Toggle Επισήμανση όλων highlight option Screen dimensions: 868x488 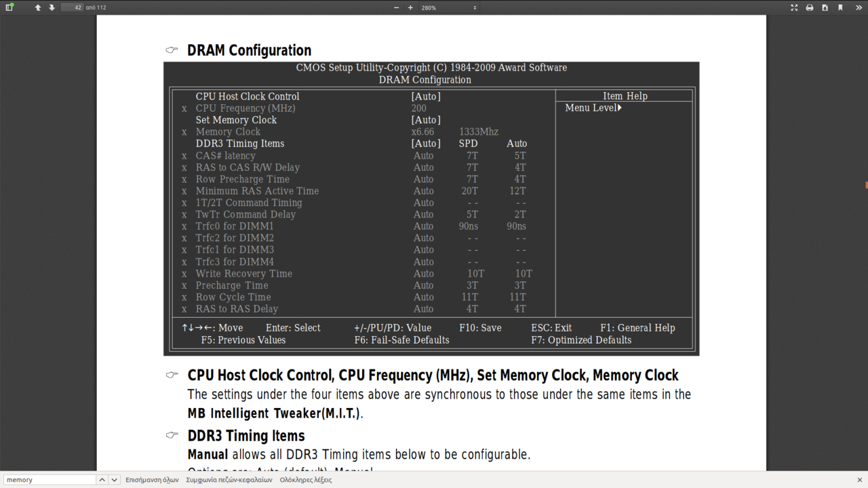(x=152, y=480)
